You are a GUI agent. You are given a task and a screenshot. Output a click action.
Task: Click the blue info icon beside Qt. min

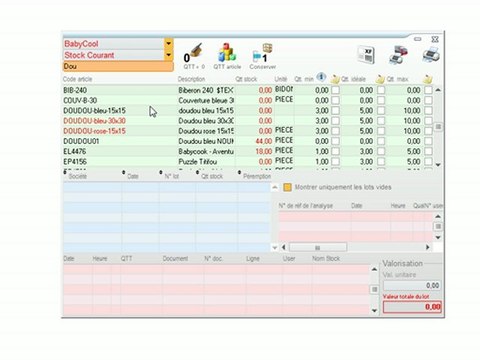click(321, 77)
